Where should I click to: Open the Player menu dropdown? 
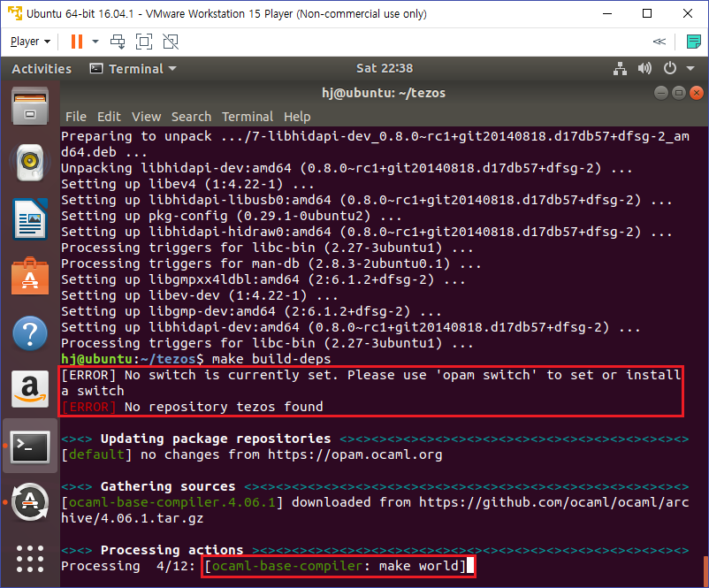point(30,42)
